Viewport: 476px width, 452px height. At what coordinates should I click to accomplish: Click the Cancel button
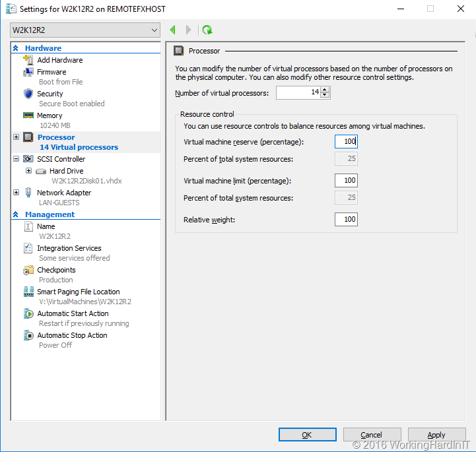pyautogui.click(x=372, y=434)
